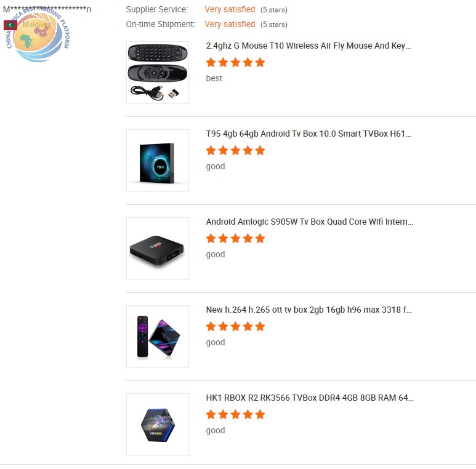Viewport: 476px width, 469px height.
Task: Click the HK1 RBOX R2 RK3566 TVBox title
Action: [x=310, y=398]
